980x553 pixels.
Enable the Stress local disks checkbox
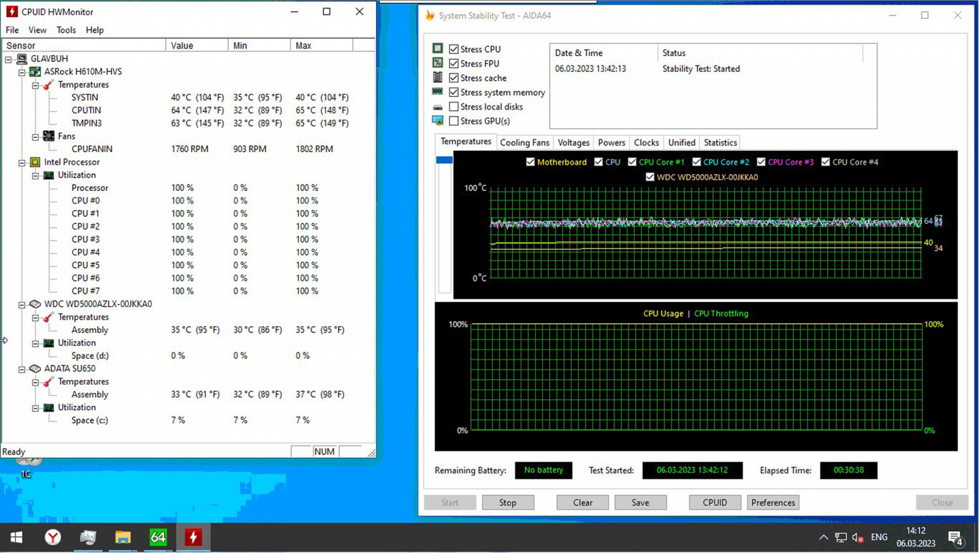click(x=454, y=106)
